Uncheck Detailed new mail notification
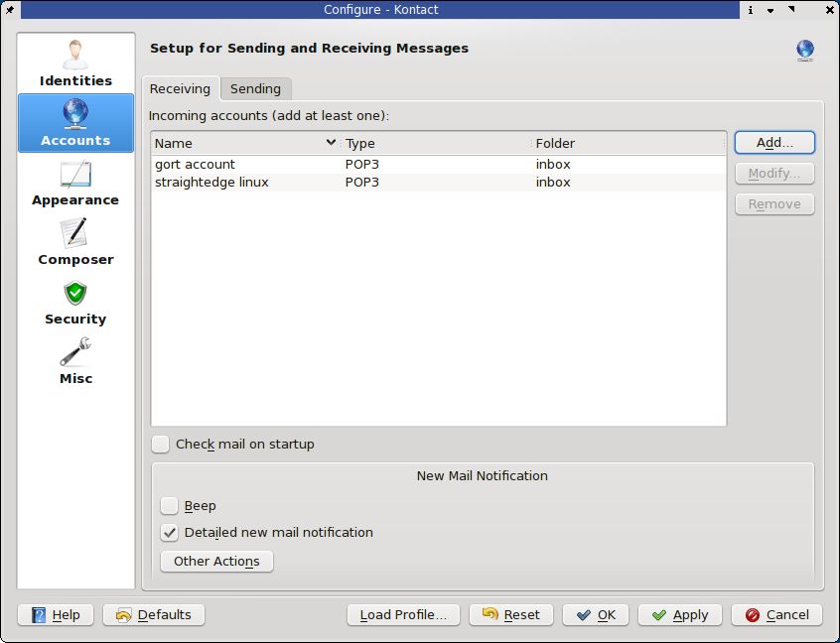Viewport: 840px width, 643px height. [x=170, y=533]
